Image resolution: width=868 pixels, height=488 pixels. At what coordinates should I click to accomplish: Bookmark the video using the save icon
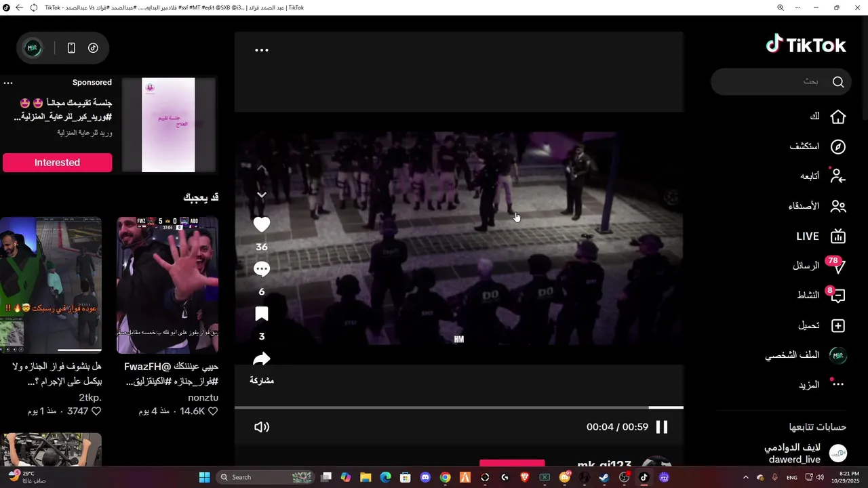coord(262,314)
